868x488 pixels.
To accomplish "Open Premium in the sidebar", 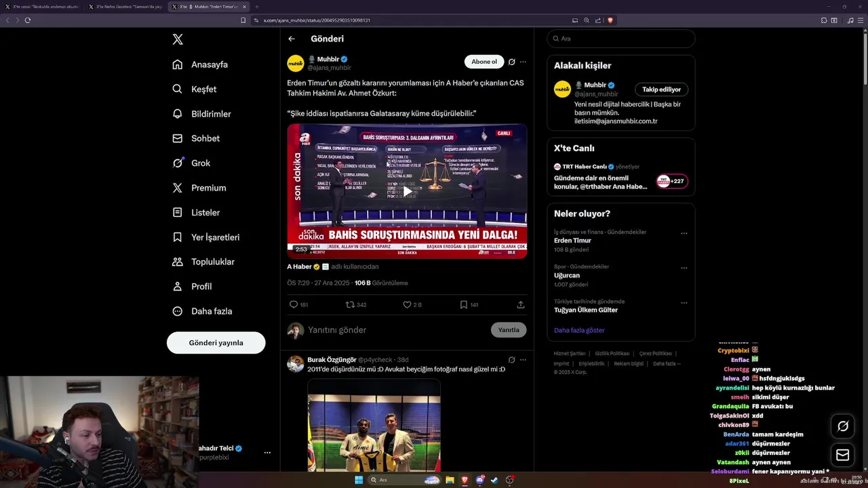I will [x=199, y=188].
